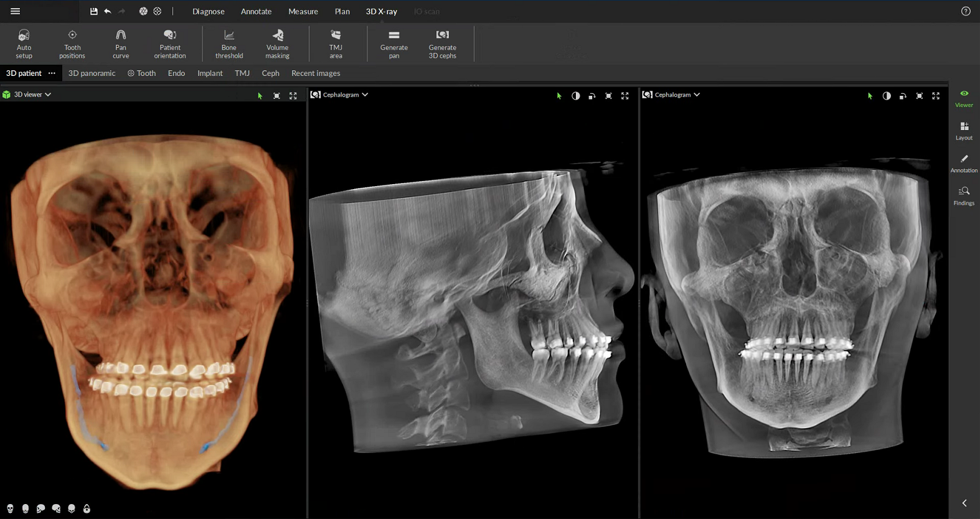Screen dimensions: 980x519
Task: Set the 3D view to the right-facing skull
Action: pos(56,508)
